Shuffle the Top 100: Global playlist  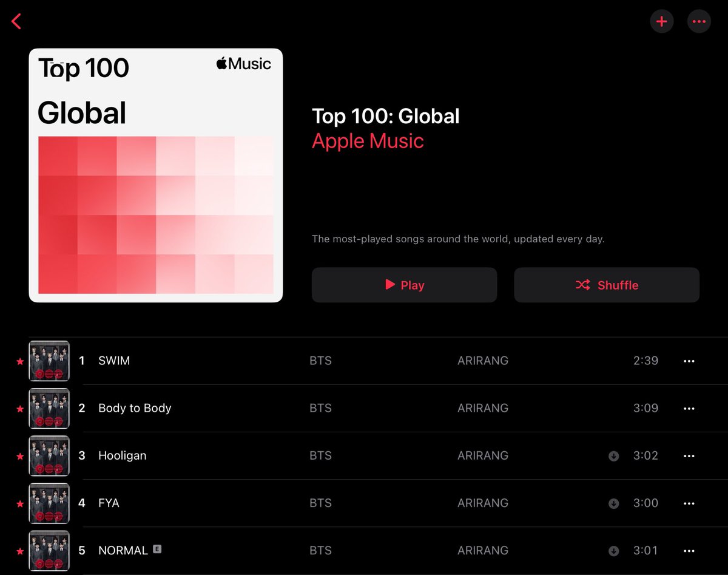tap(607, 285)
